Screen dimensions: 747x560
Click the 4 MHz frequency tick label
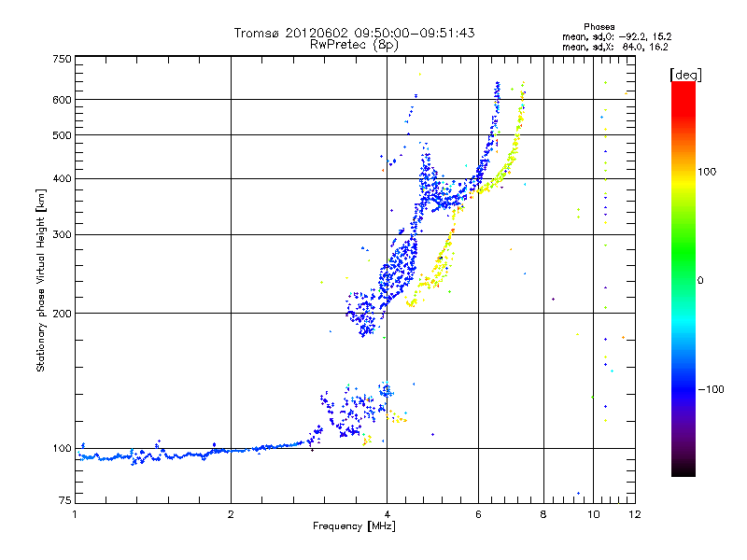coord(387,514)
